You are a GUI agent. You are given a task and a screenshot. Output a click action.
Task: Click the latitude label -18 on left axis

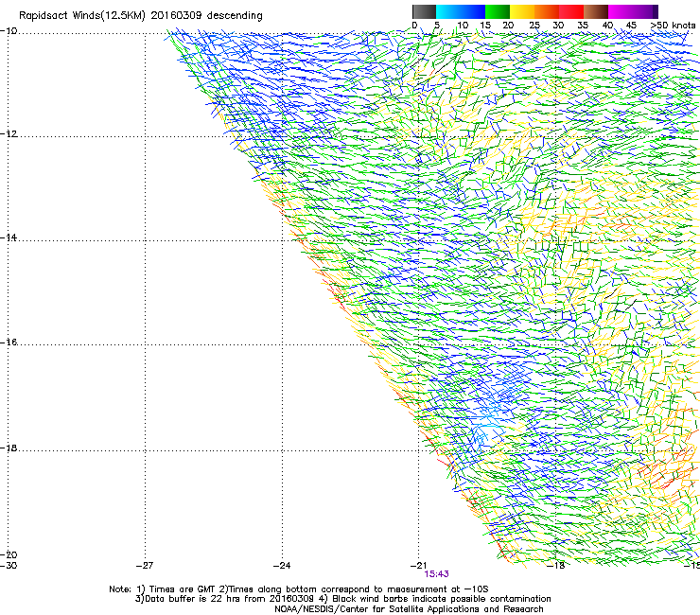9,448
